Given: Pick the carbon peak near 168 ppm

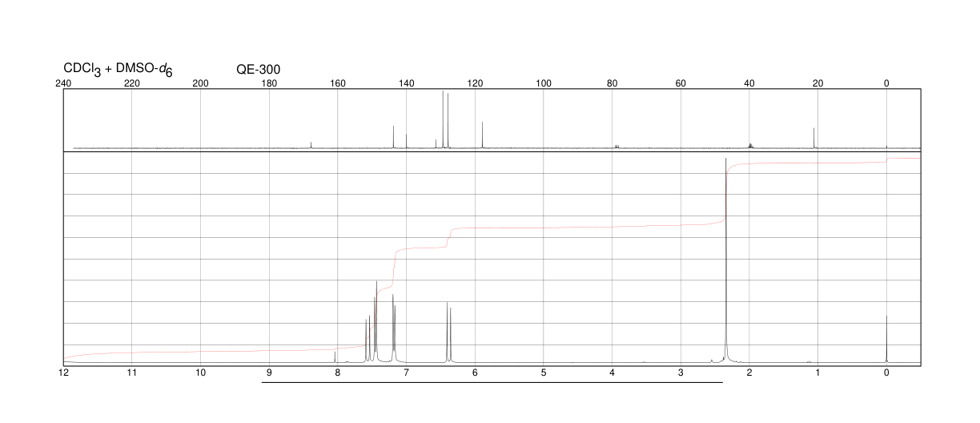Looking at the screenshot, I should [311, 145].
